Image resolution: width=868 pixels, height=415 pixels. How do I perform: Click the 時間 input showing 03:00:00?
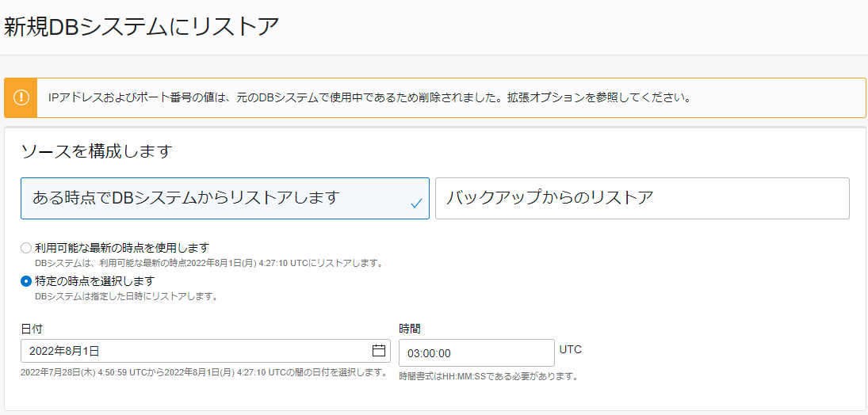click(476, 353)
